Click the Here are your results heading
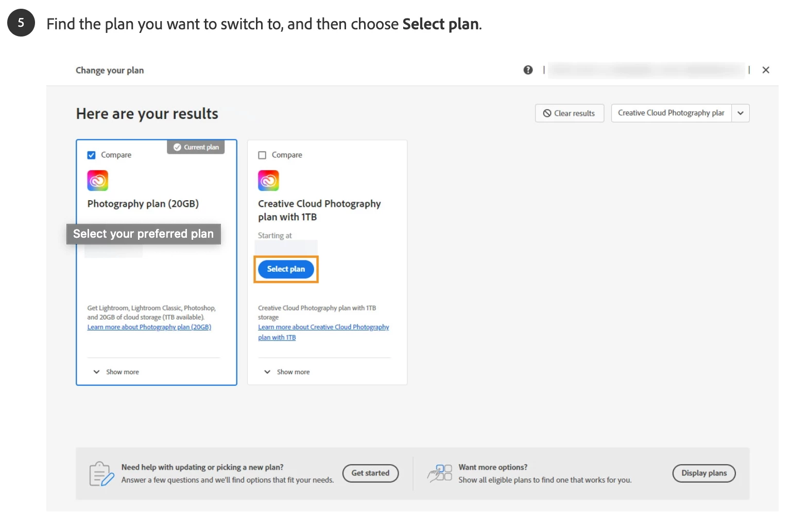The height and width of the screenshot is (532, 792). coord(147,114)
